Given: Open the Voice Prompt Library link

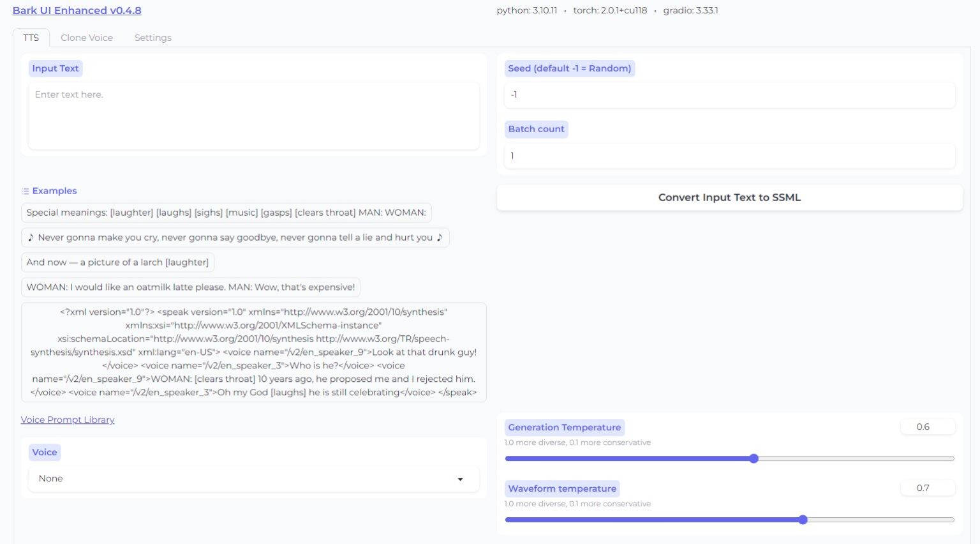Looking at the screenshot, I should 68,419.
